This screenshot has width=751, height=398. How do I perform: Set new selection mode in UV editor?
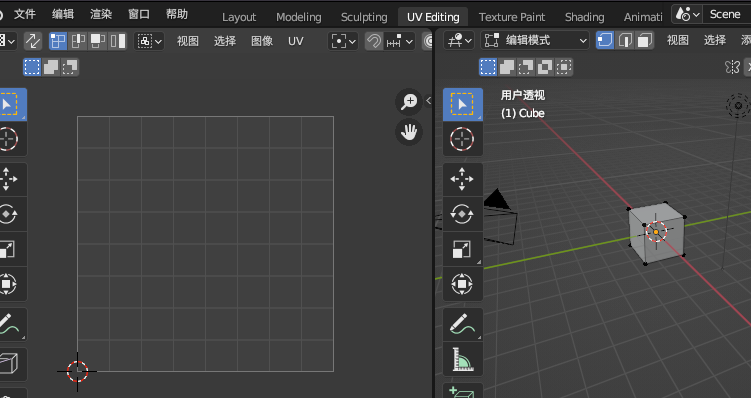pos(32,67)
